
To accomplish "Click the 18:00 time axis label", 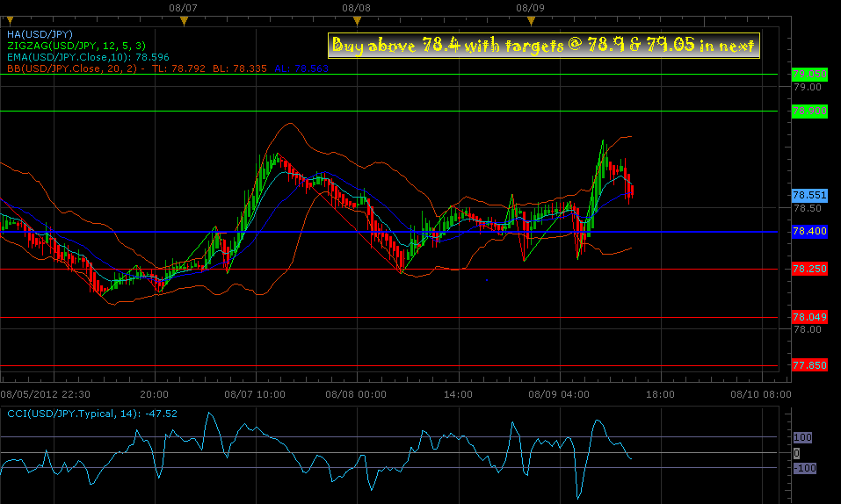I will coord(660,394).
